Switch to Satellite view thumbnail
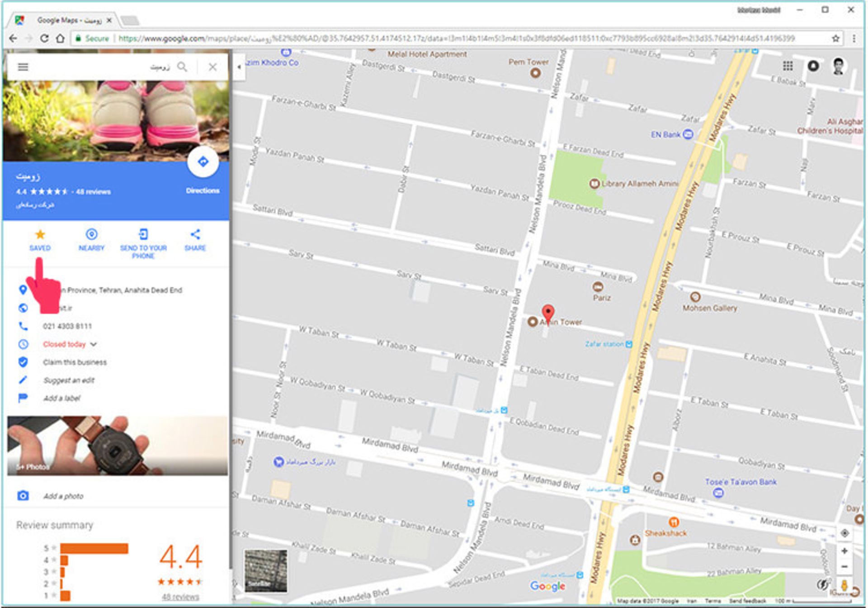Screen dimensions: 868x608 point(266,571)
